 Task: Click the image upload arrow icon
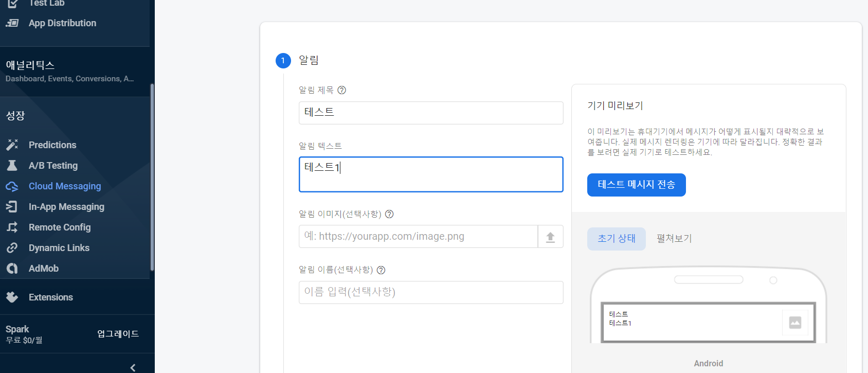550,237
